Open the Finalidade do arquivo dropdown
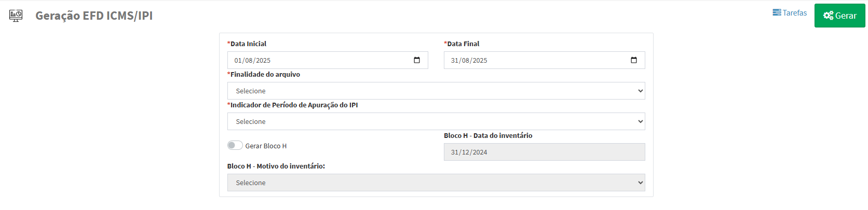This screenshot has width=868, height=210. point(435,91)
